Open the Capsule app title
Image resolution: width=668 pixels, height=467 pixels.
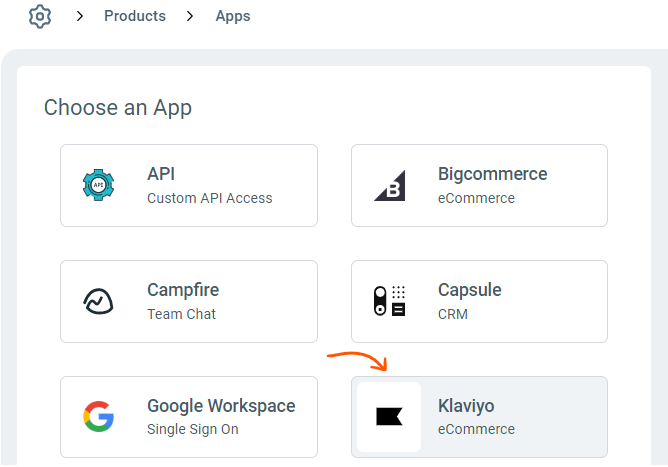pyautogui.click(x=470, y=290)
